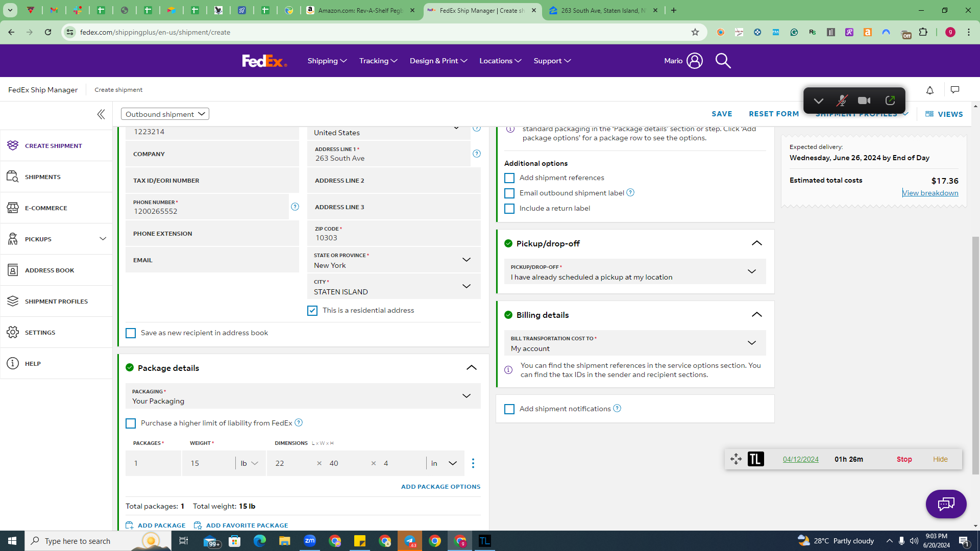Image resolution: width=980 pixels, height=551 pixels.
Task: Open the messages chat icon
Action: 955,90
